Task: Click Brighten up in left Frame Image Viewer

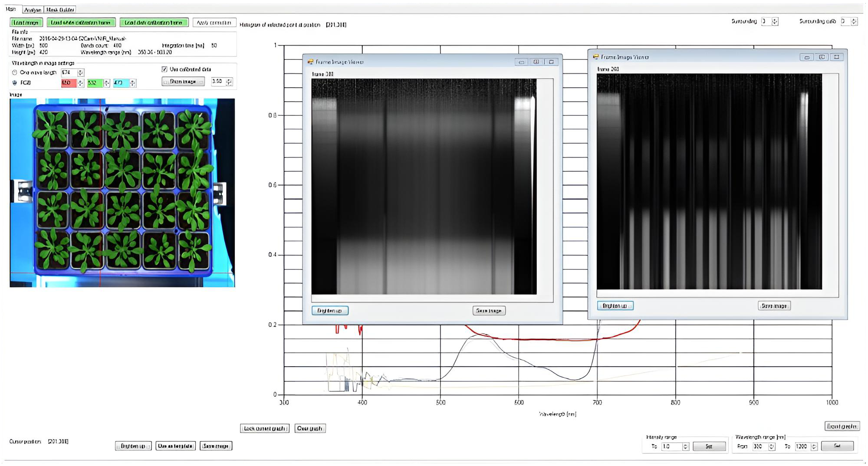Action: 330,311
